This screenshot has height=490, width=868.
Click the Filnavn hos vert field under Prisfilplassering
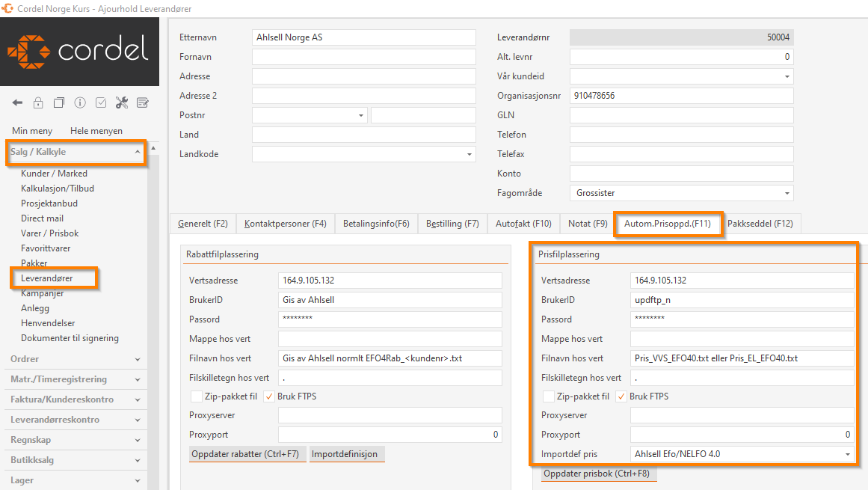tap(742, 358)
